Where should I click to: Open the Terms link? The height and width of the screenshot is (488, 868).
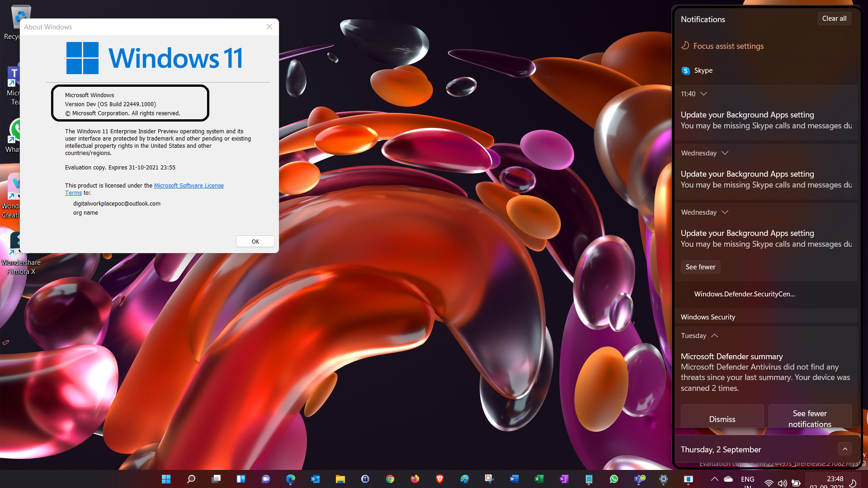[x=73, y=193]
